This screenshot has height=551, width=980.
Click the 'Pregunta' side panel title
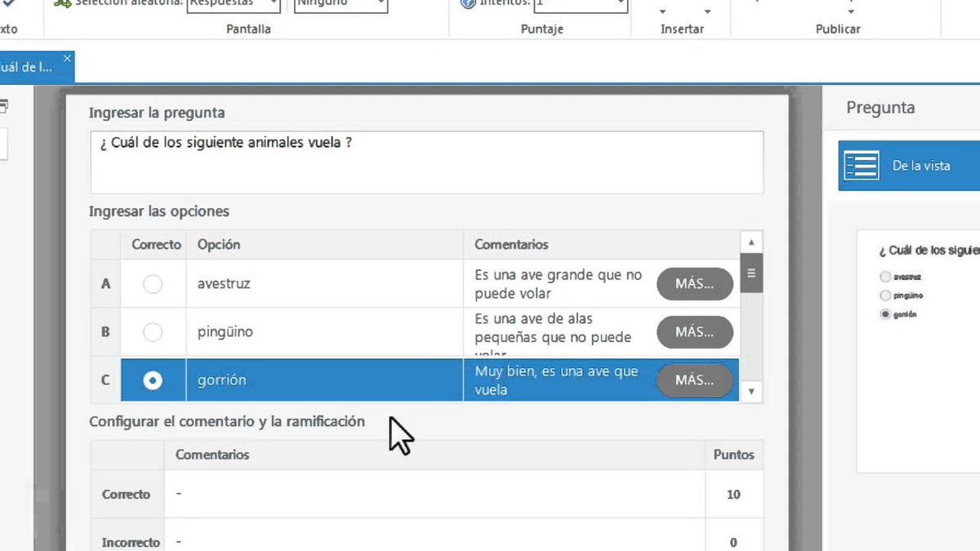880,108
